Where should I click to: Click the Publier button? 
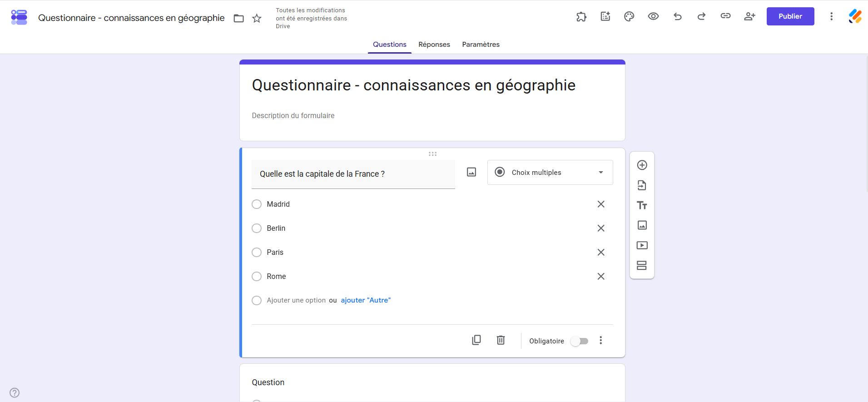point(790,16)
